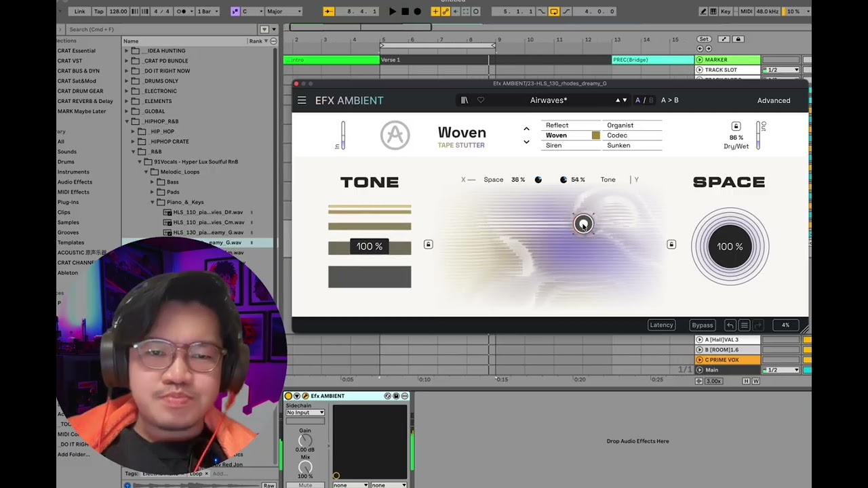Favorite the Airwaves preset with the heart
The height and width of the screenshot is (488, 868).
pos(481,100)
